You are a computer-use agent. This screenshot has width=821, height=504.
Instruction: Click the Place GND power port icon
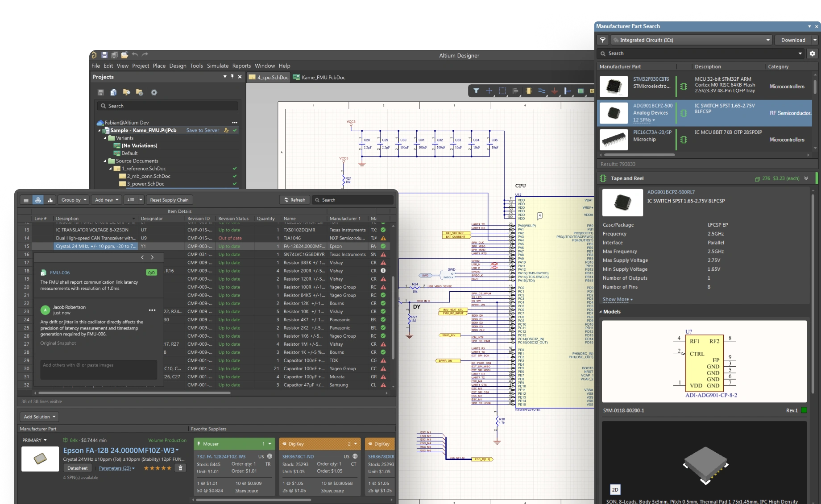point(555,91)
